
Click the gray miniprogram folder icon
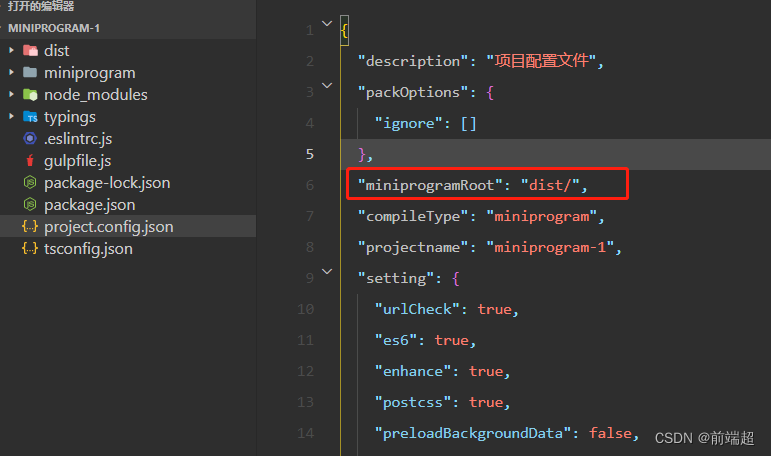tap(30, 72)
